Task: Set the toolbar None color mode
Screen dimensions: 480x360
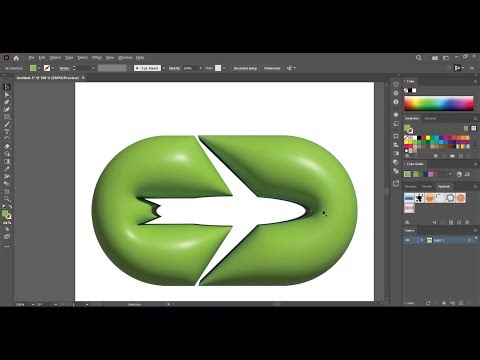Action: (x=9, y=223)
